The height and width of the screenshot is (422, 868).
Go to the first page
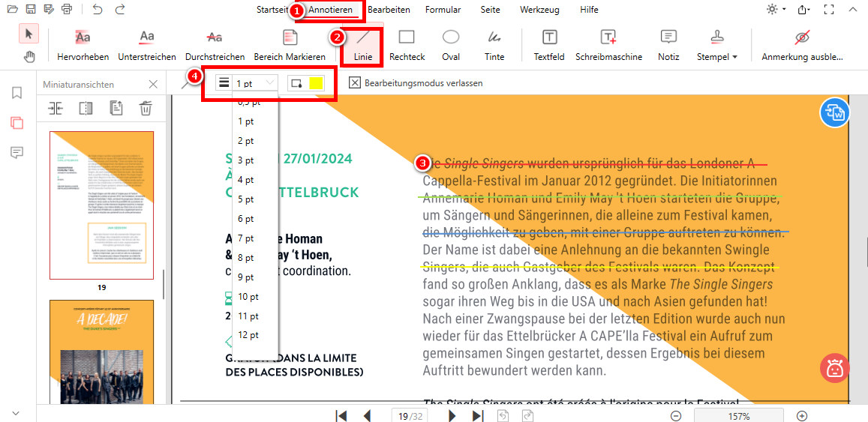coord(341,416)
